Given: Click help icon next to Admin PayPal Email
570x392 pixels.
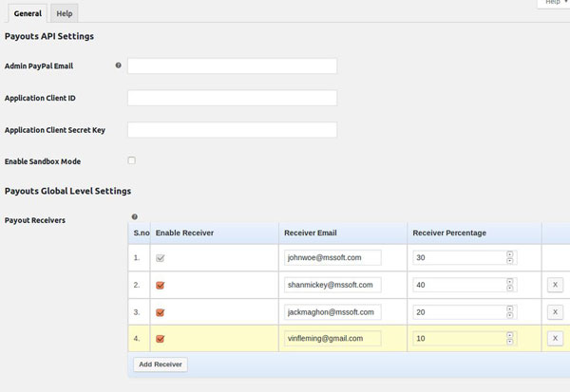Looking at the screenshot, I should coord(118,65).
